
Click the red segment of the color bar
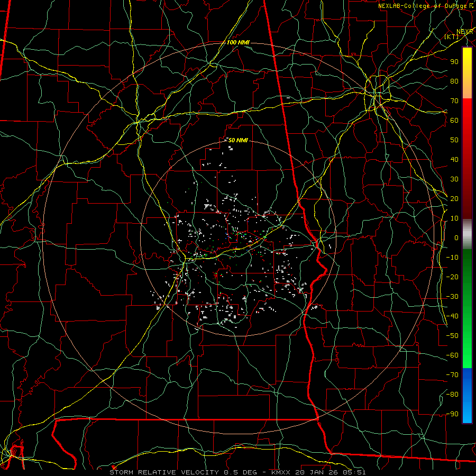click(x=467, y=159)
